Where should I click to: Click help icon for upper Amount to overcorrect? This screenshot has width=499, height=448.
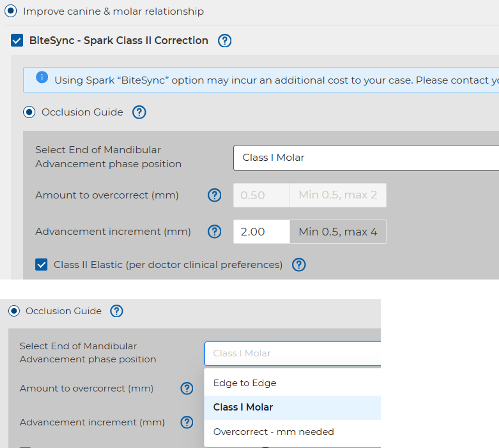pyautogui.click(x=214, y=195)
